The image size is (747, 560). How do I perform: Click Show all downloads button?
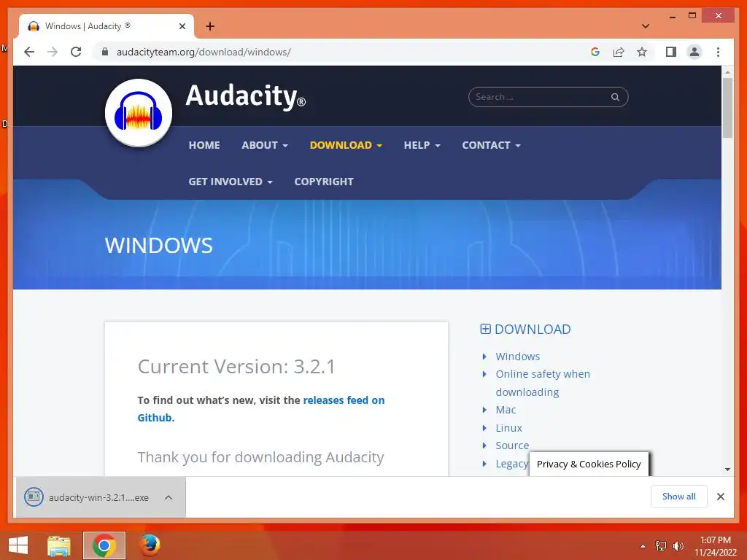[678, 497]
